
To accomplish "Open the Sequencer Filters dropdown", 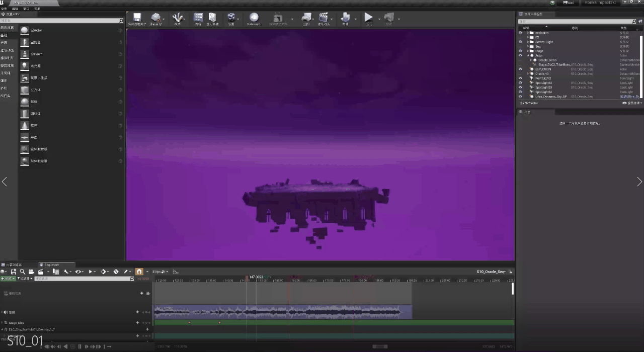I will tap(25, 278).
